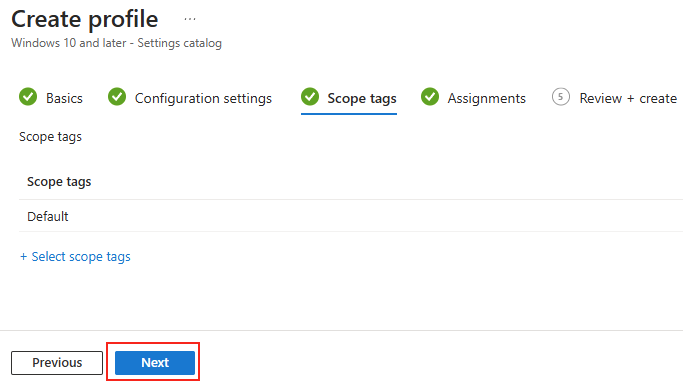Switch to the Configuration settings step
683x384 pixels.
tap(203, 98)
